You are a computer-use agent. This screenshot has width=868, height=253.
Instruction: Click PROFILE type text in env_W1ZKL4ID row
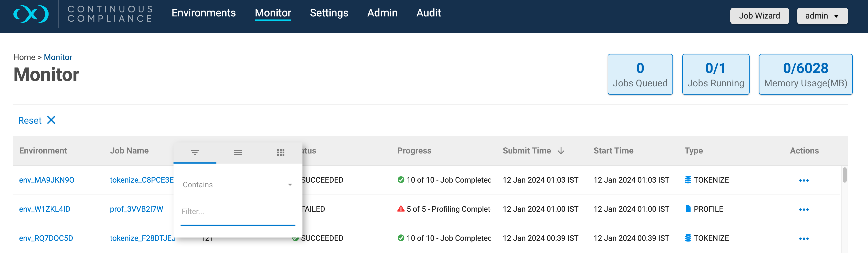coord(708,209)
